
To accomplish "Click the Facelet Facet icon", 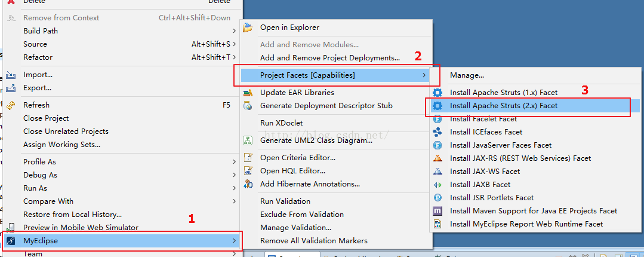I will pyautogui.click(x=438, y=119).
